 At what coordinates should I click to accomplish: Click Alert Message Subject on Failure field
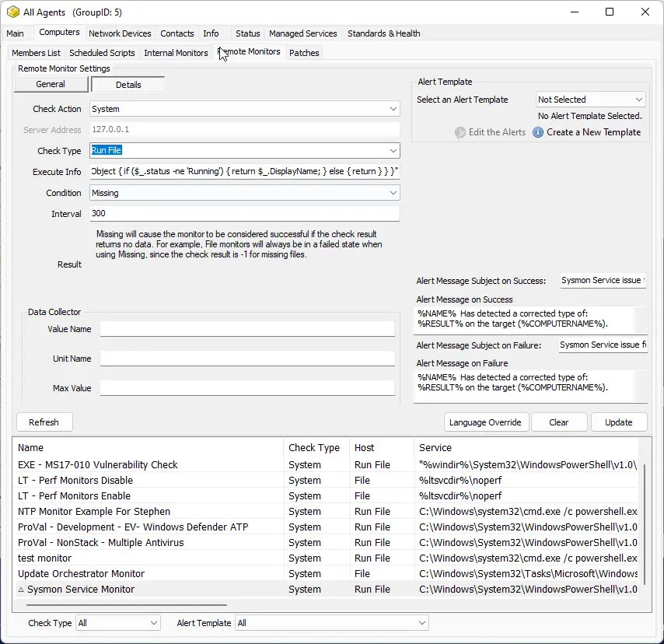pyautogui.click(x=603, y=345)
